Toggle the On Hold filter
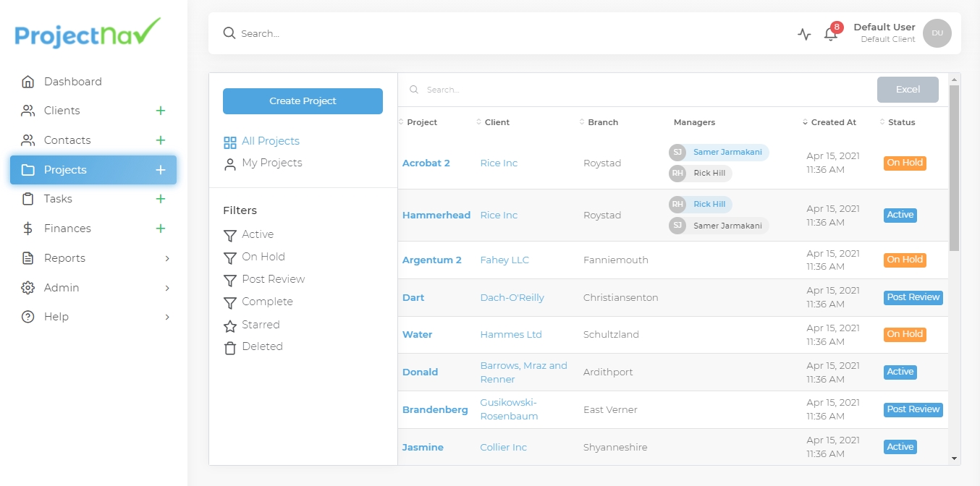The height and width of the screenshot is (486, 980). tap(263, 257)
